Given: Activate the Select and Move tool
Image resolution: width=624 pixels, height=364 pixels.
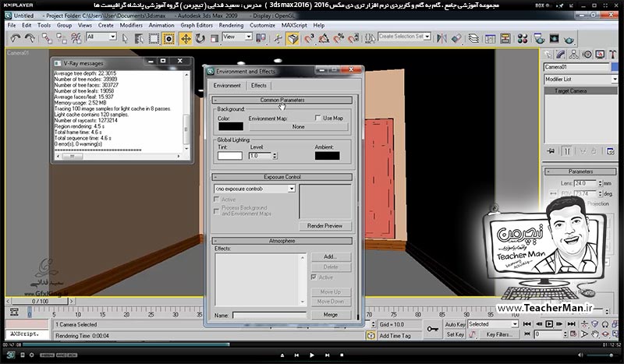Looking at the screenshot, I should tap(186, 39).
